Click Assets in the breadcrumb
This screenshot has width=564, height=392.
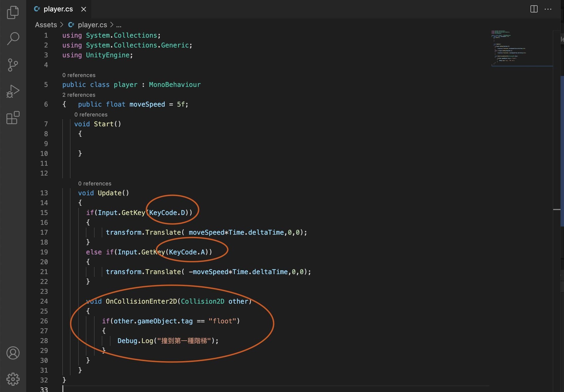[46, 25]
